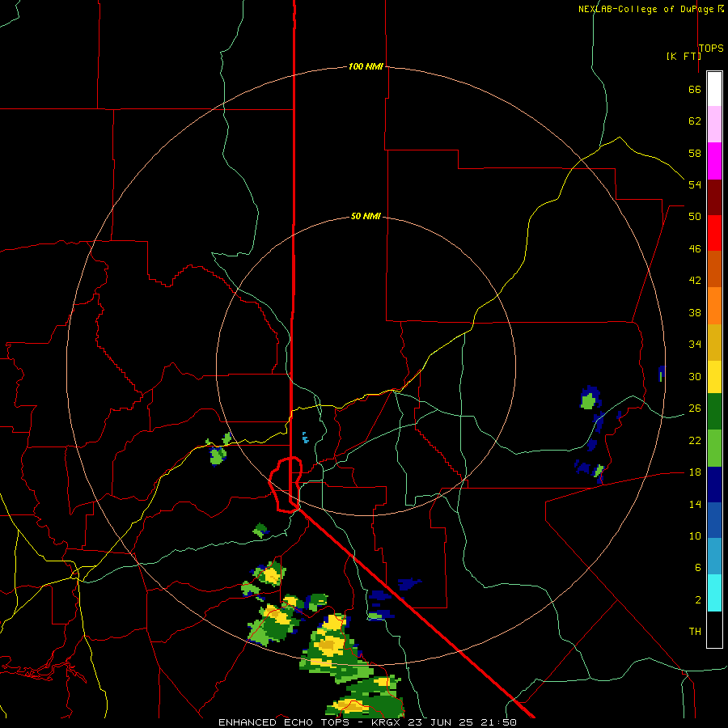
Task: Click the "[K FT]" units label
Action: tap(684, 56)
